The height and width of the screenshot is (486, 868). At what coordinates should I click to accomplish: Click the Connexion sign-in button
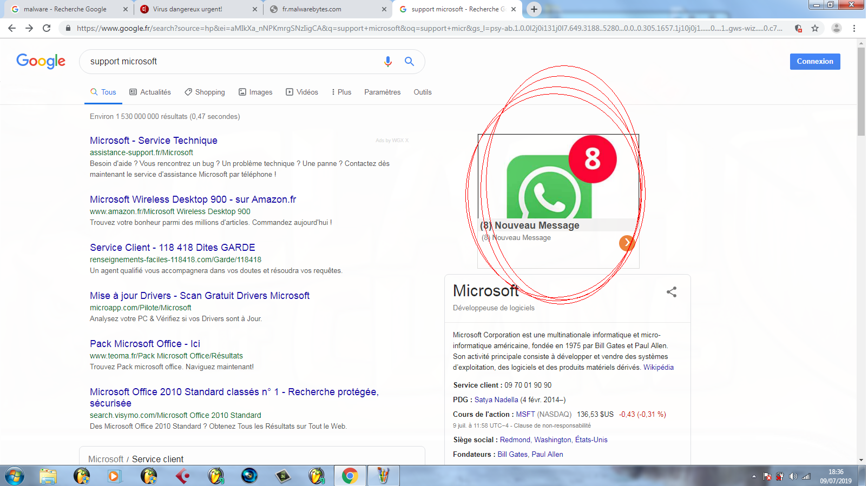pos(815,62)
